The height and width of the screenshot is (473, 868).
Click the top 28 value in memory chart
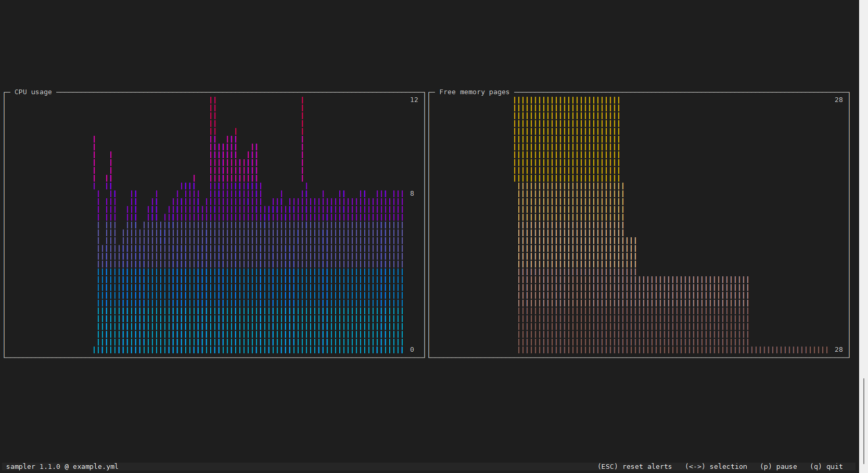pyautogui.click(x=839, y=100)
